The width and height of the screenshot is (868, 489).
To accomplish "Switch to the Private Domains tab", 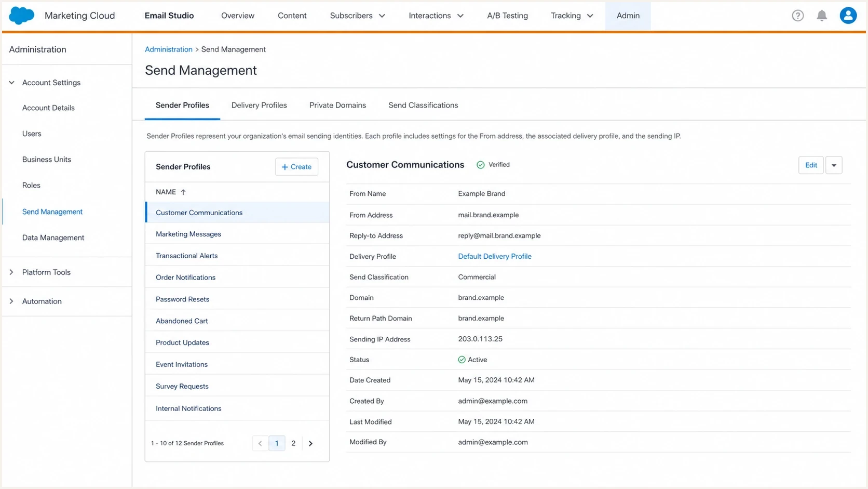I will coord(337,105).
